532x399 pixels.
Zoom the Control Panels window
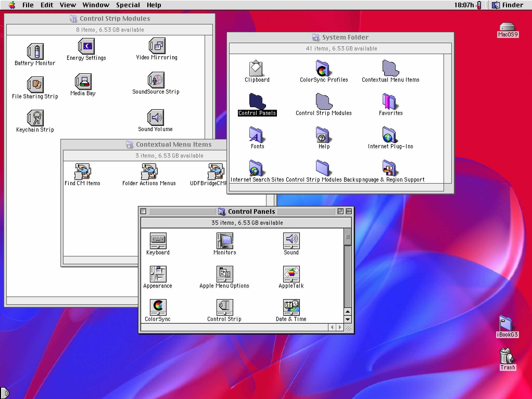click(x=341, y=211)
